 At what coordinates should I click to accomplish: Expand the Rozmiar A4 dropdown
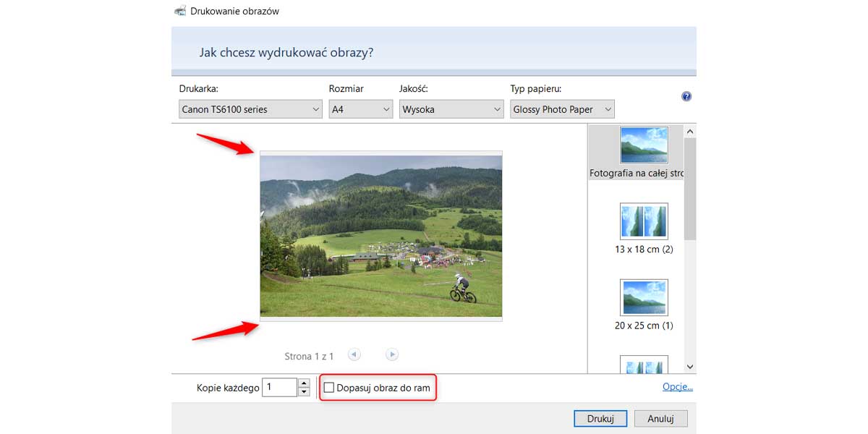coord(359,109)
